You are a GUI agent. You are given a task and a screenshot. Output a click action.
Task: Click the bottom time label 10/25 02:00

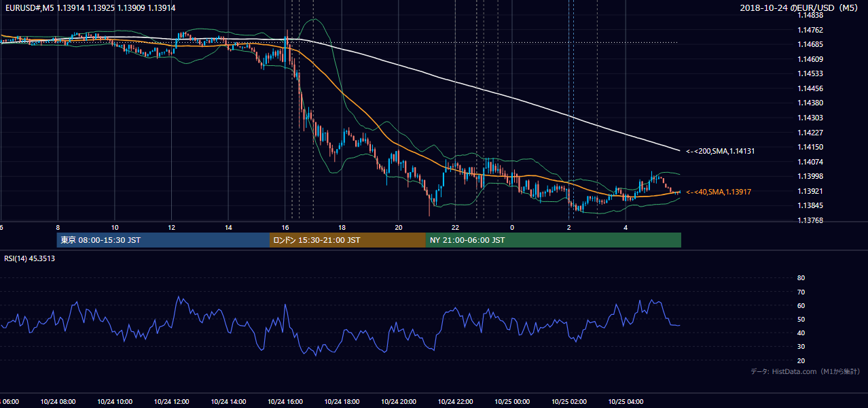569,401
